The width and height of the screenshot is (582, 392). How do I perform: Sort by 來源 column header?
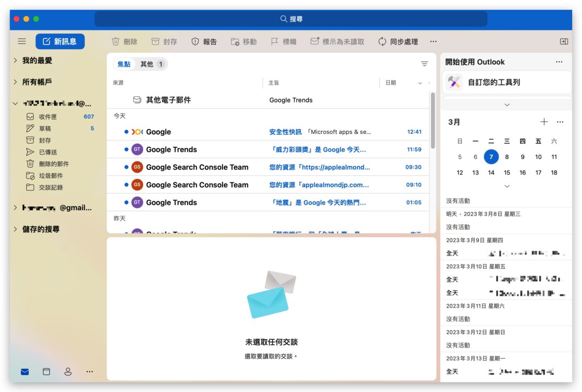click(x=118, y=83)
